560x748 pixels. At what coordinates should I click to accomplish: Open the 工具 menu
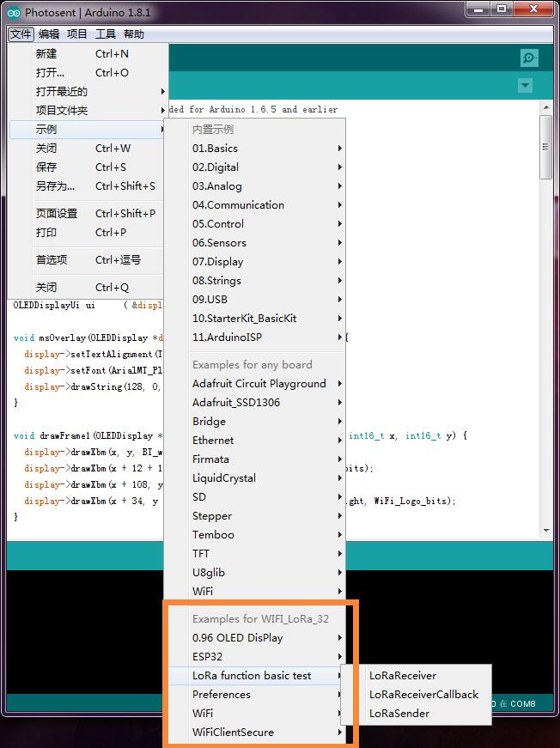[x=105, y=34]
